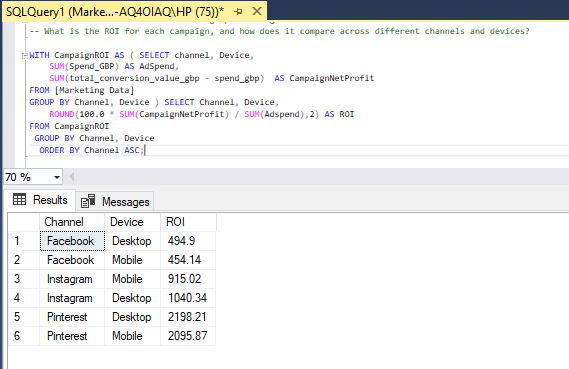Click the Facebook cell in row 1
The height and width of the screenshot is (369, 569).
tap(72, 241)
